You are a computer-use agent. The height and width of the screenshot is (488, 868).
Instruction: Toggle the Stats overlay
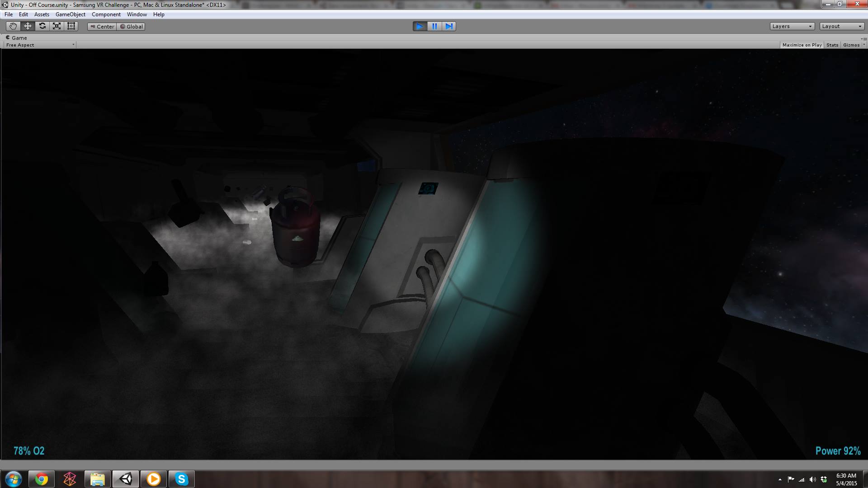[832, 45]
